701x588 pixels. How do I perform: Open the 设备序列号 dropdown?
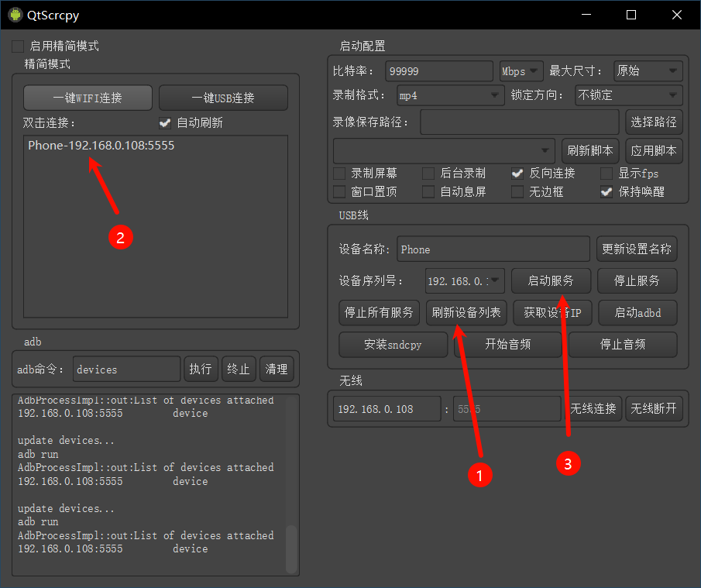(465, 280)
